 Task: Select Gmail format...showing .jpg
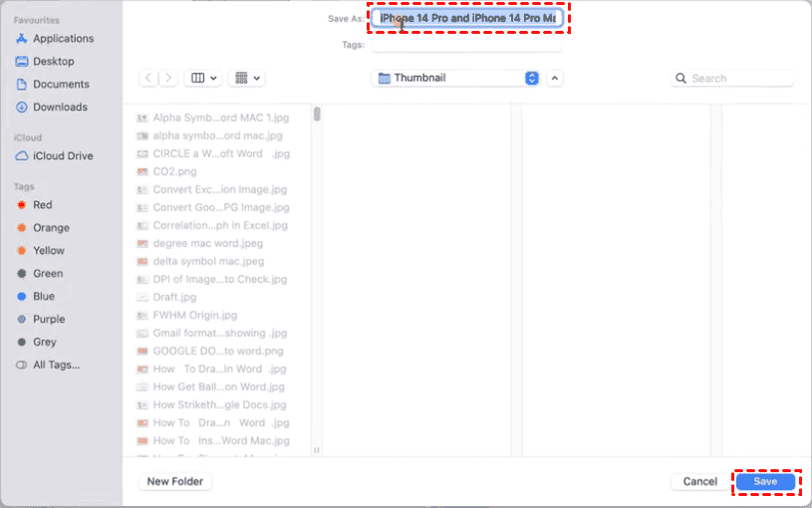coord(212,333)
